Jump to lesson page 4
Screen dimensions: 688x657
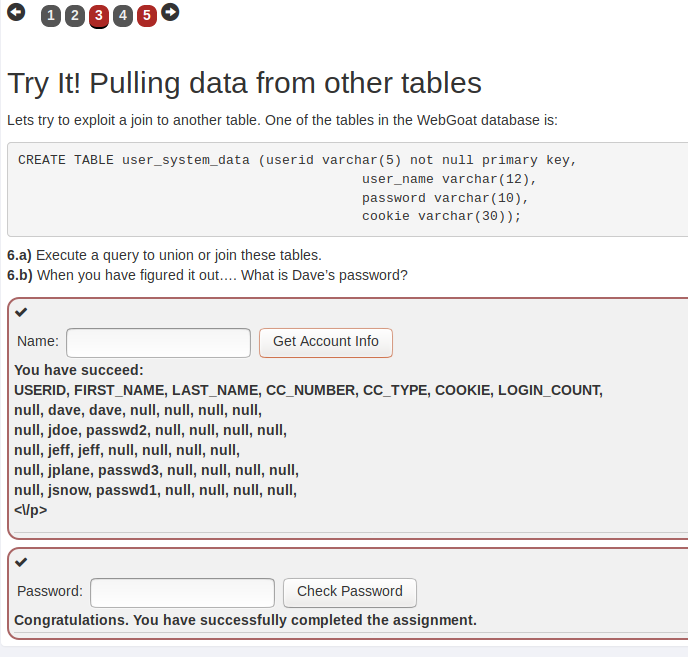pos(123,16)
